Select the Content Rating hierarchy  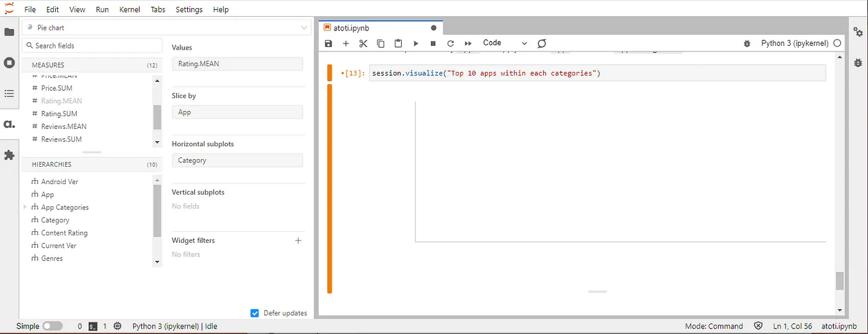pyautogui.click(x=64, y=233)
